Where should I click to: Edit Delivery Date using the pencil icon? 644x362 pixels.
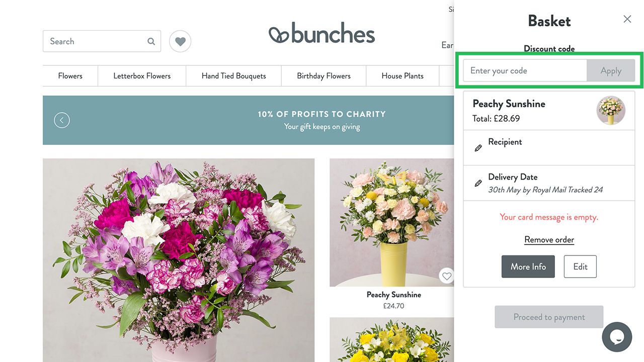coord(478,183)
